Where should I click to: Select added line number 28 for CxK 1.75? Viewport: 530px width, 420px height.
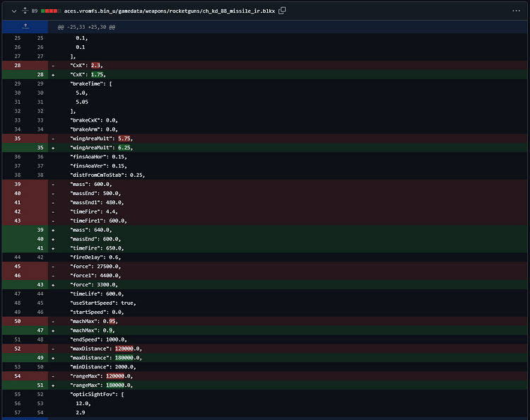pyautogui.click(x=40, y=74)
